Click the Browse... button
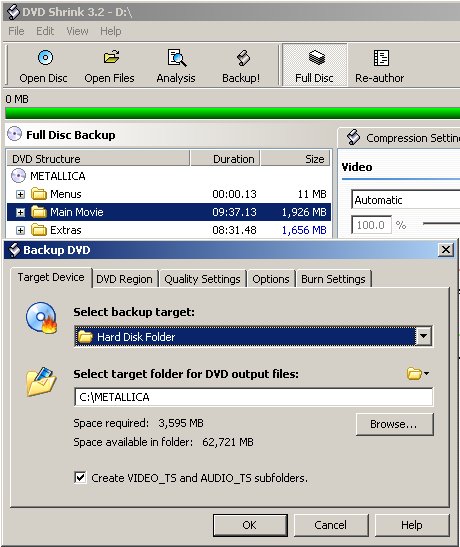 394,424
